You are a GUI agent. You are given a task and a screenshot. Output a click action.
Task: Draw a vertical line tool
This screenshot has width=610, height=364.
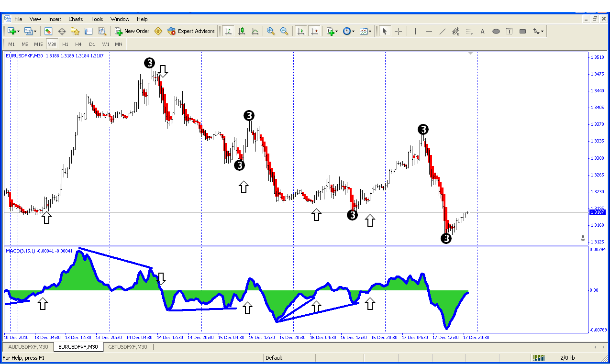(x=415, y=31)
